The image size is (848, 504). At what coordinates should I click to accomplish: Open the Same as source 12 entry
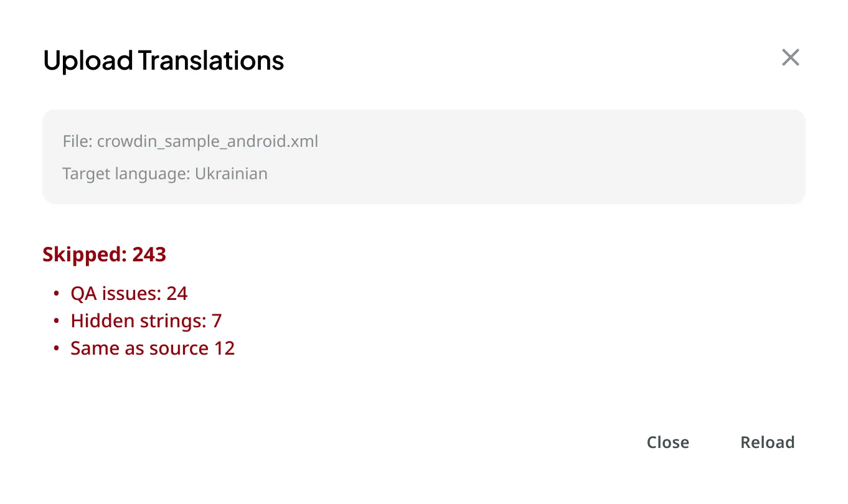point(153,348)
